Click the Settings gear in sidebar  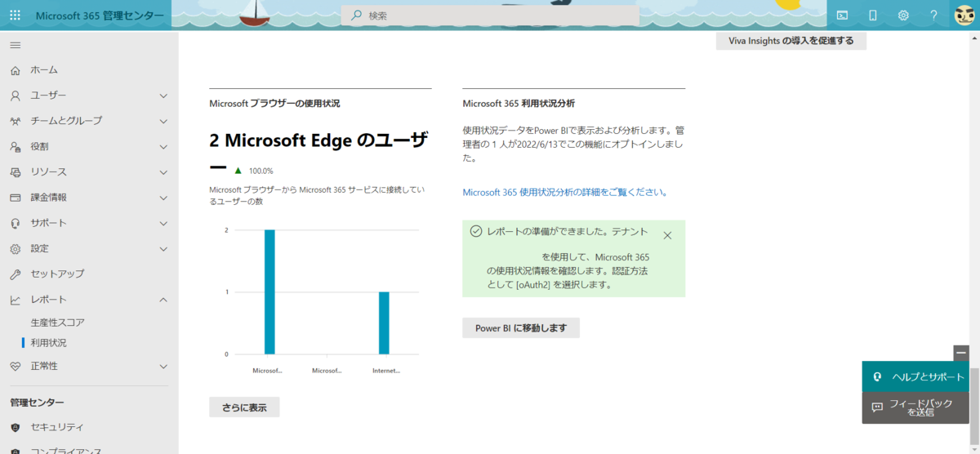pos(15,248)
